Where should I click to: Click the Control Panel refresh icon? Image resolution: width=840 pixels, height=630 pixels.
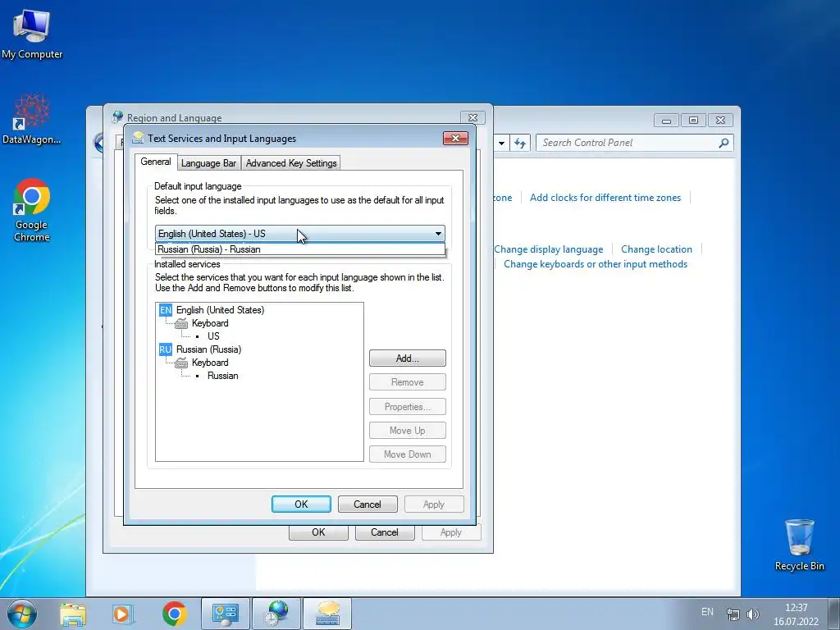pyautogui.click(x=519, y=143)
